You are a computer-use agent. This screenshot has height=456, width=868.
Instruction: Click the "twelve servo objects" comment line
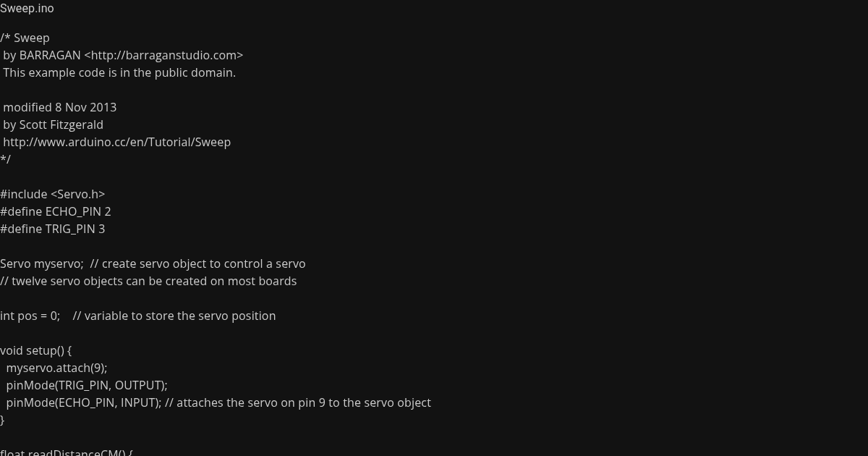[148, 281]
